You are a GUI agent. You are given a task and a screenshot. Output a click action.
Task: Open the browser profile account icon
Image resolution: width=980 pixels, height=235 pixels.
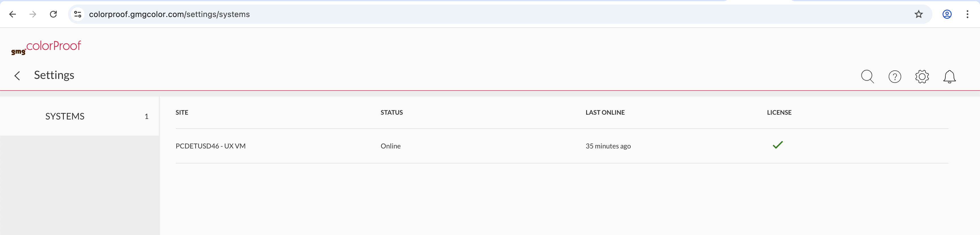(x=947, y=14)
